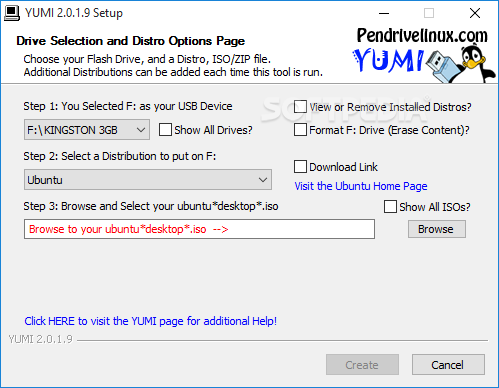Open the YUMI page for additional Help link
Viewport: 499px width, 388px height.
pyautogui.click(x=150, y=321)
